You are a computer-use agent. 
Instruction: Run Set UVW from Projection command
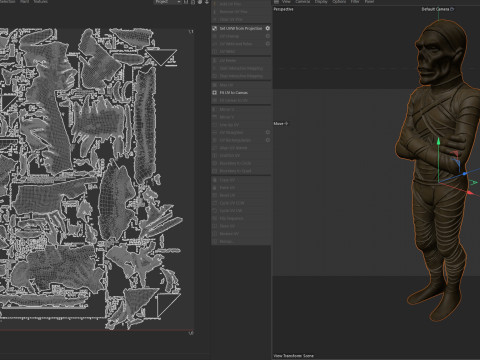[241, 28]
